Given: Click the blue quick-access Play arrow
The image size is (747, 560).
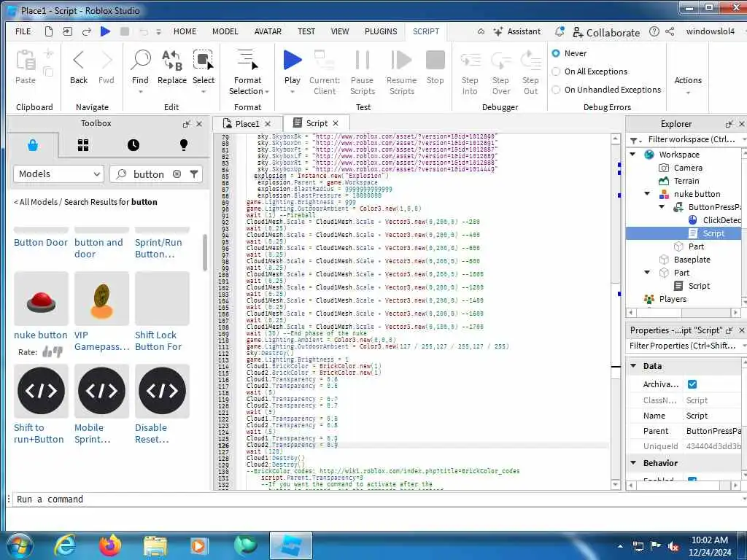Looking at the screenshot, I should pos(105,31).
